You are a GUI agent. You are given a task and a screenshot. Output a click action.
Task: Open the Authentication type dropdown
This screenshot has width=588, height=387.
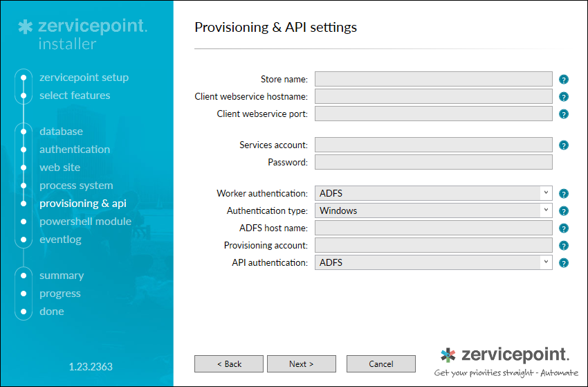[x=545, y=210]
